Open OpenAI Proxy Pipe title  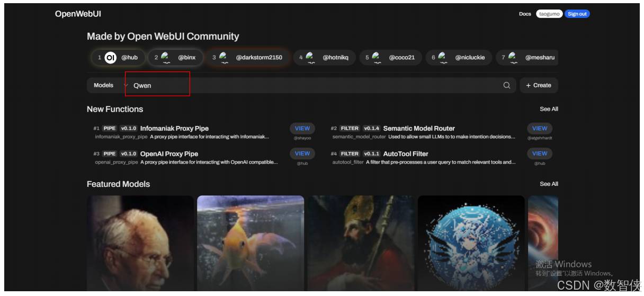169,154
